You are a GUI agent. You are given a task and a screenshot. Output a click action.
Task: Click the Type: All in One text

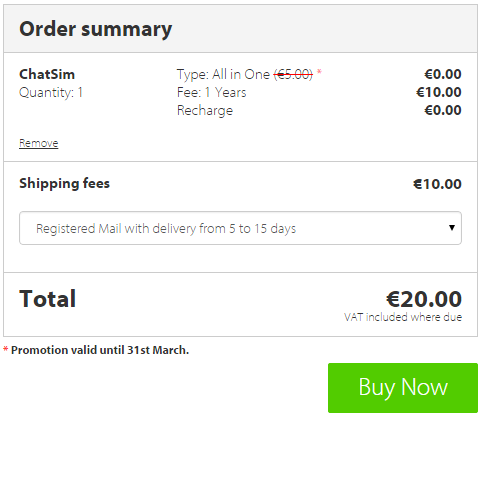[223, 74]
